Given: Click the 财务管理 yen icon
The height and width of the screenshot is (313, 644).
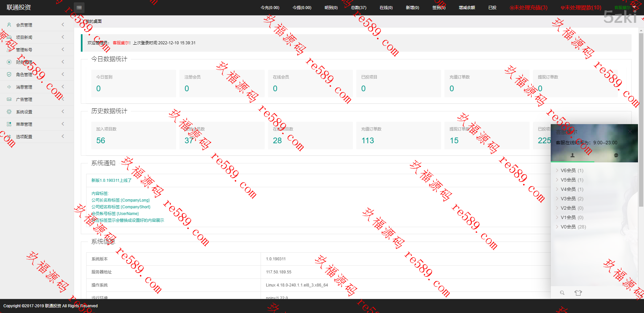Looking at the screenshot, I should [x=9, y=62].
